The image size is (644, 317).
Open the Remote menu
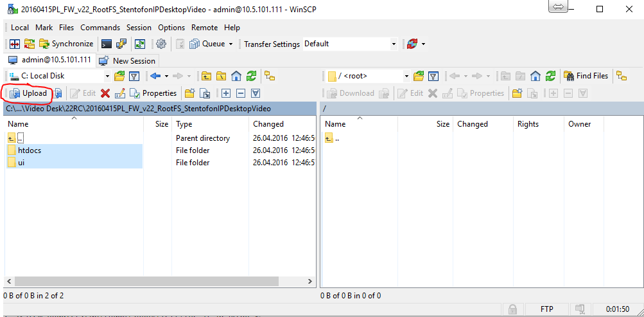(205, 28)
